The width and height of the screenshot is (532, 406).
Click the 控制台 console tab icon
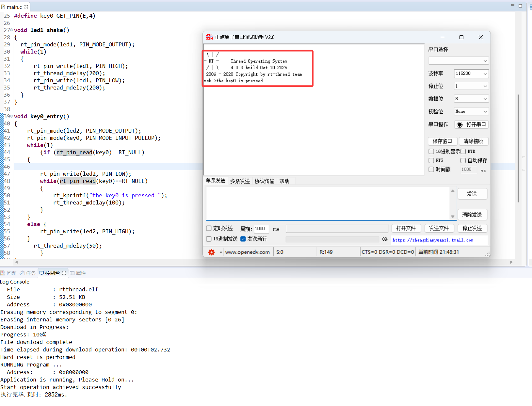(x=41, y=273)
